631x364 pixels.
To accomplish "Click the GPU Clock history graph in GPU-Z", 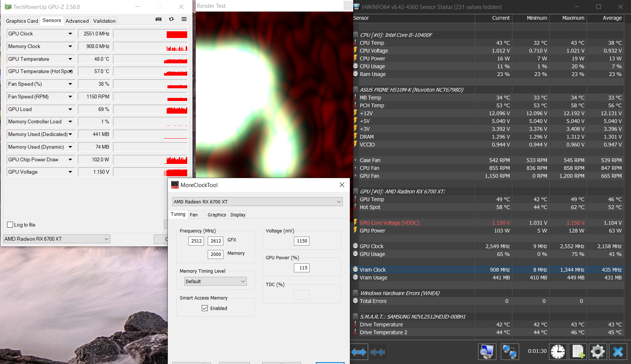I will tap(150, 34).
